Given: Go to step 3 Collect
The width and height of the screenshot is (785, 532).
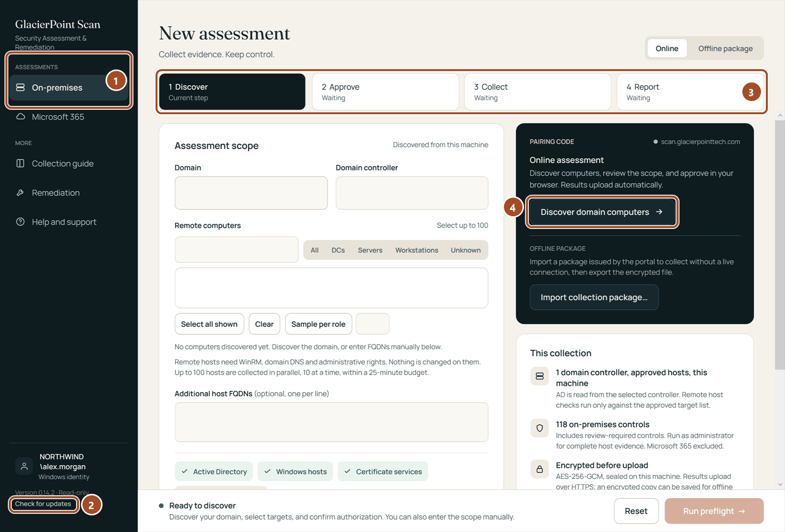Looking at the screenshot, I should (538, 92).
